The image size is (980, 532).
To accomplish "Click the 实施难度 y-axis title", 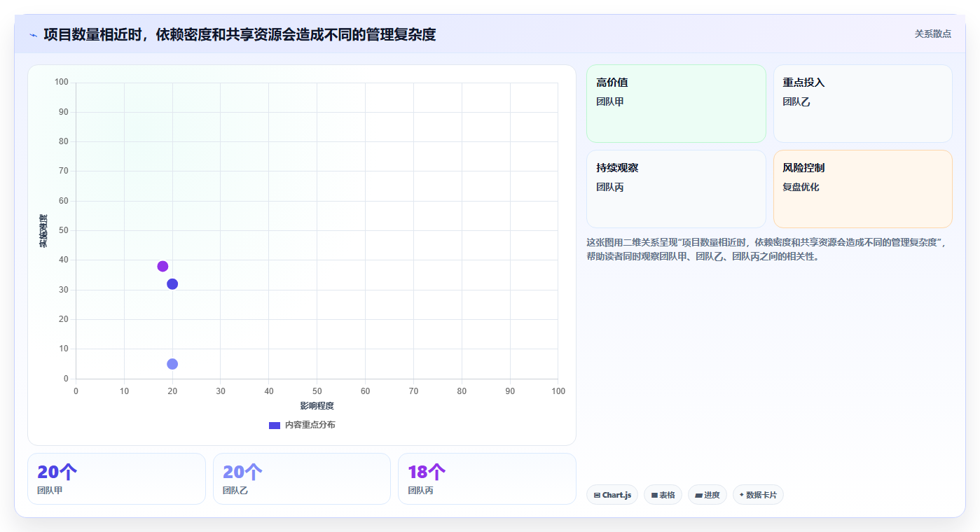I will [43, 231].
